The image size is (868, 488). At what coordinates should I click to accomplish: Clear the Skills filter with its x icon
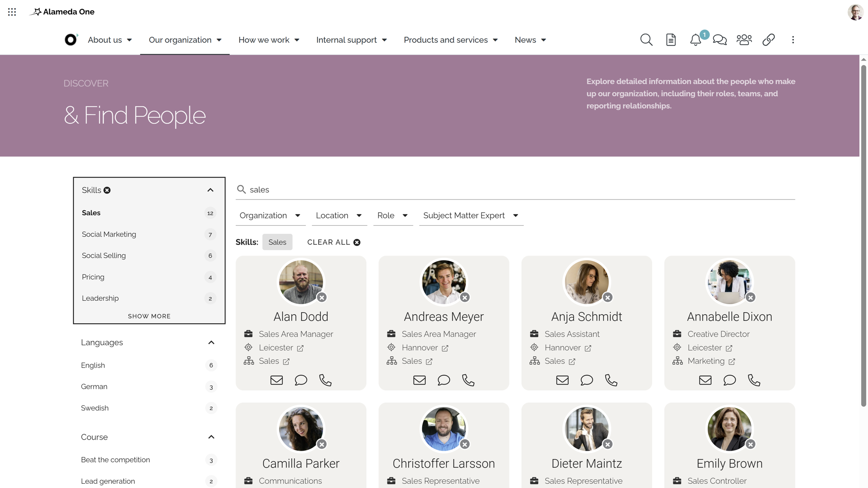107,190
